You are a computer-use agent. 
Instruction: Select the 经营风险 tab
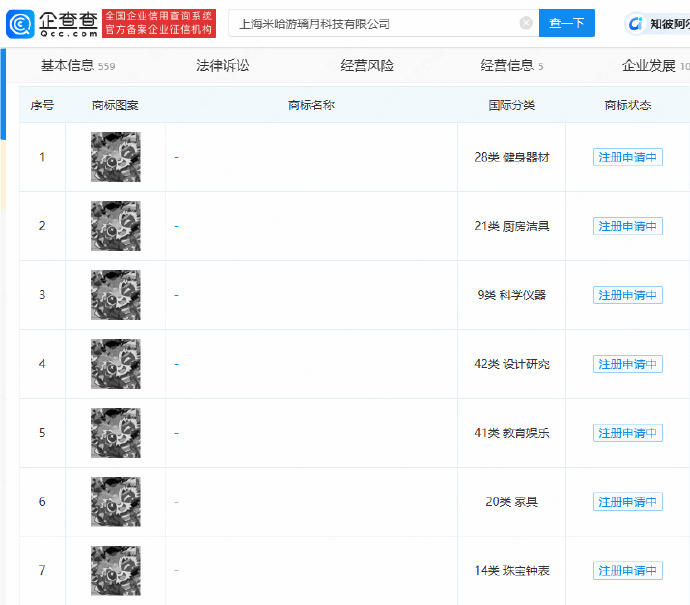click(x=367, y=66)
